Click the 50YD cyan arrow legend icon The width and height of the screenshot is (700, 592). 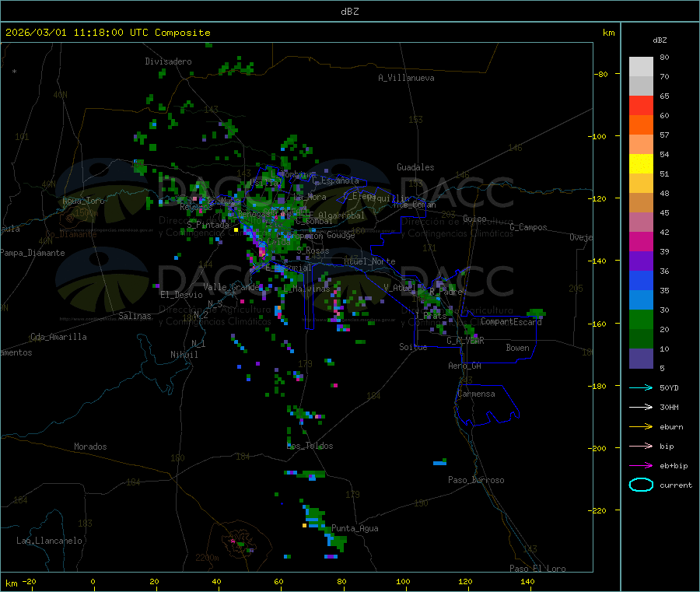coord(641,387)
